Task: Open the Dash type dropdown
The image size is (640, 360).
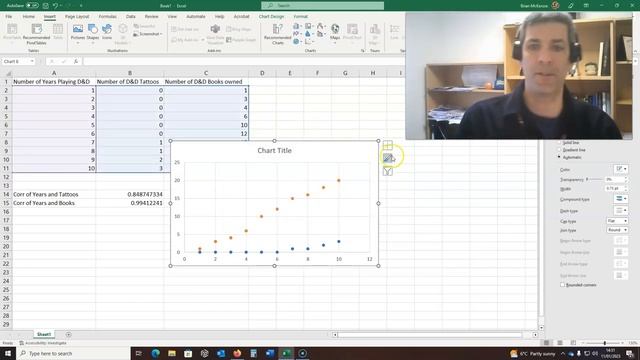Action: click(620, 211)
